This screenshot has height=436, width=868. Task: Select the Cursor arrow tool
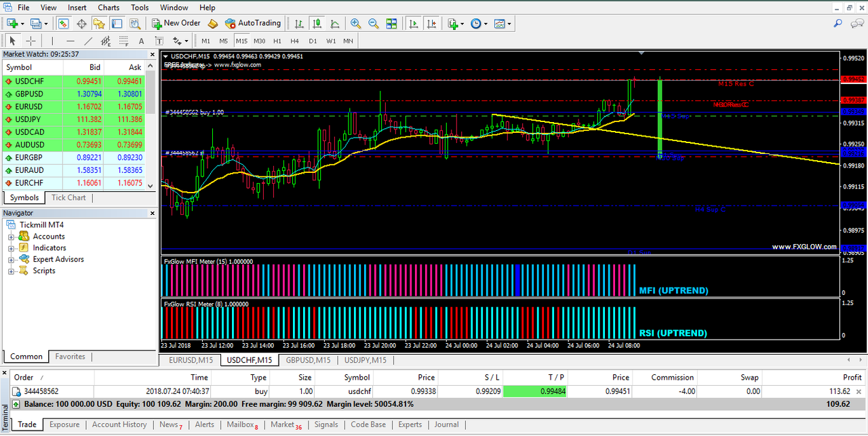click(12, 41)
